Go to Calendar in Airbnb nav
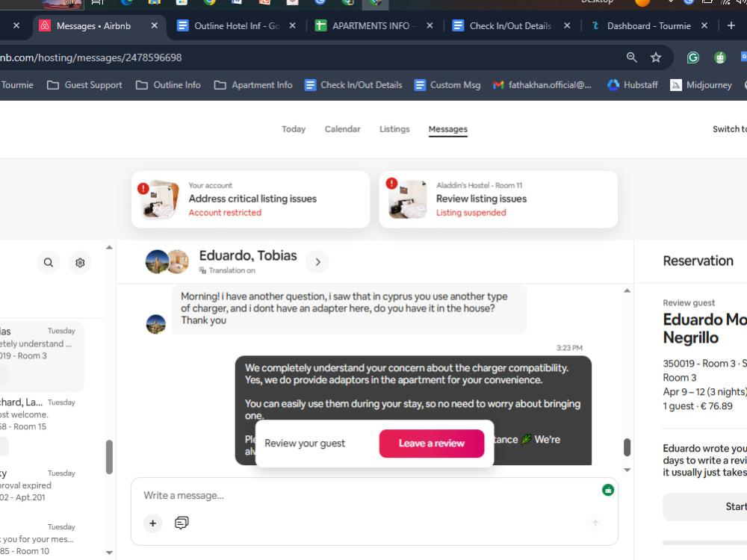Image resolution: width=747 pixels, height=560 pixels. pos(343,129)
